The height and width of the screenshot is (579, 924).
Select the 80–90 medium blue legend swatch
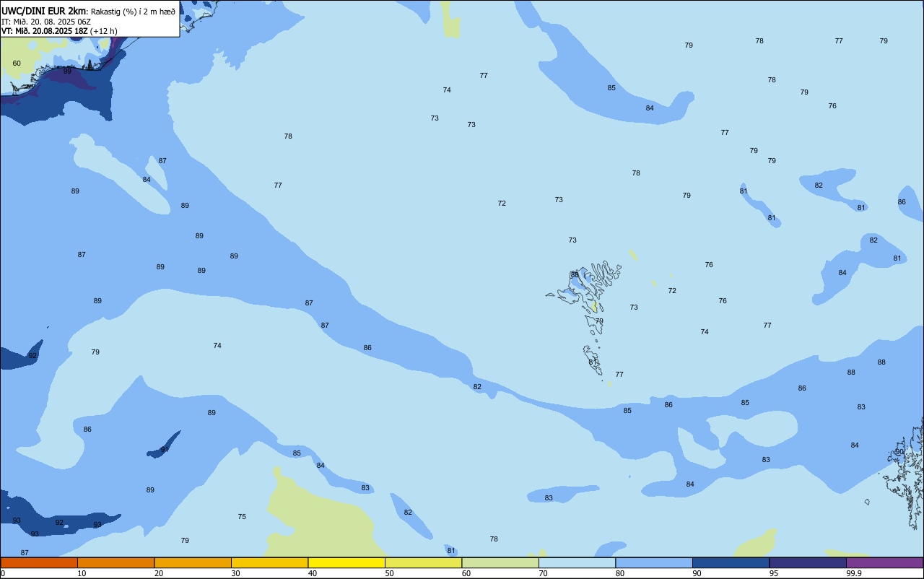point(654,562)
